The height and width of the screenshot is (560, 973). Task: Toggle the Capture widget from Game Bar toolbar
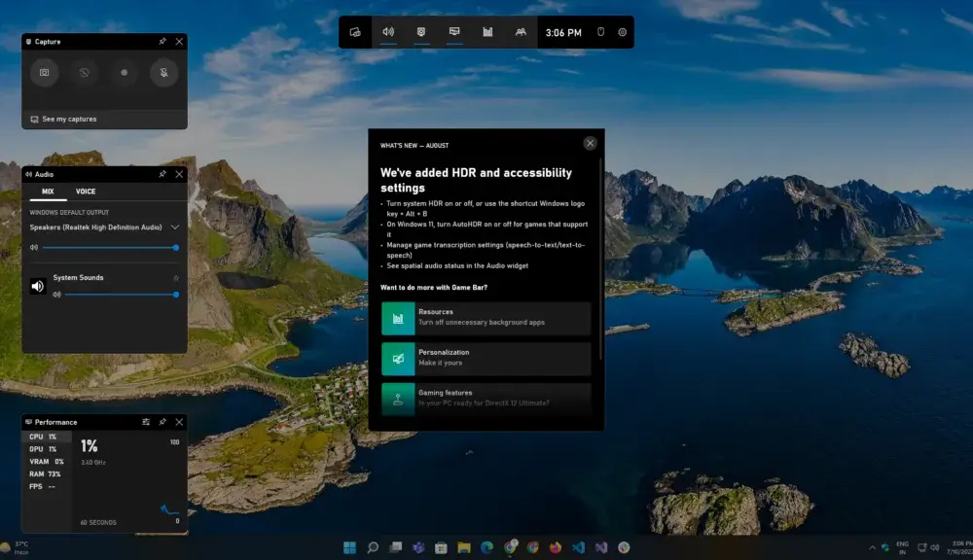coord(421,32)
